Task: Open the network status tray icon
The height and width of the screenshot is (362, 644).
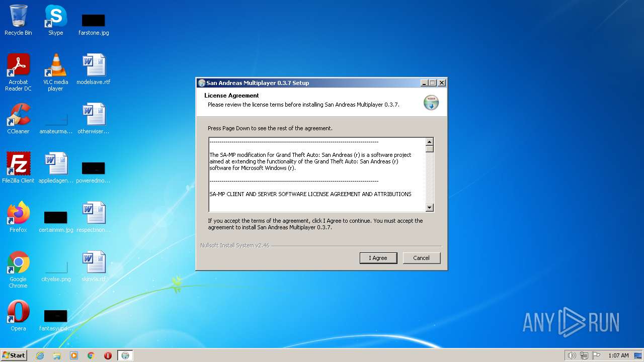Action: coord(584,355)
